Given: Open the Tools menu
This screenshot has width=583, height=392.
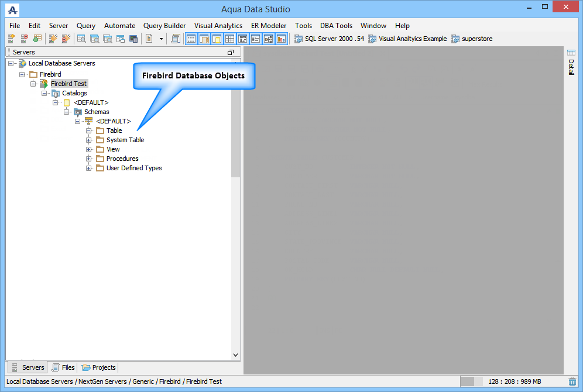Looking at the screenshot, I should 303,26.
